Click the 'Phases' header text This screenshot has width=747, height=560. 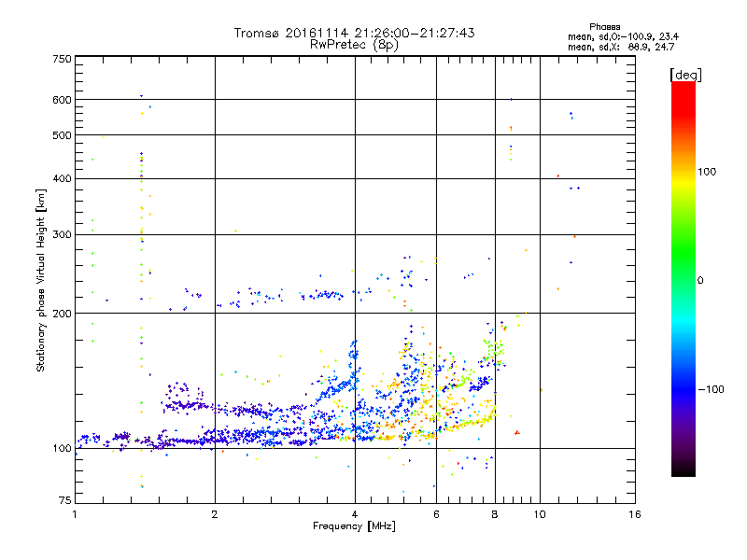(x=604, y=27)
